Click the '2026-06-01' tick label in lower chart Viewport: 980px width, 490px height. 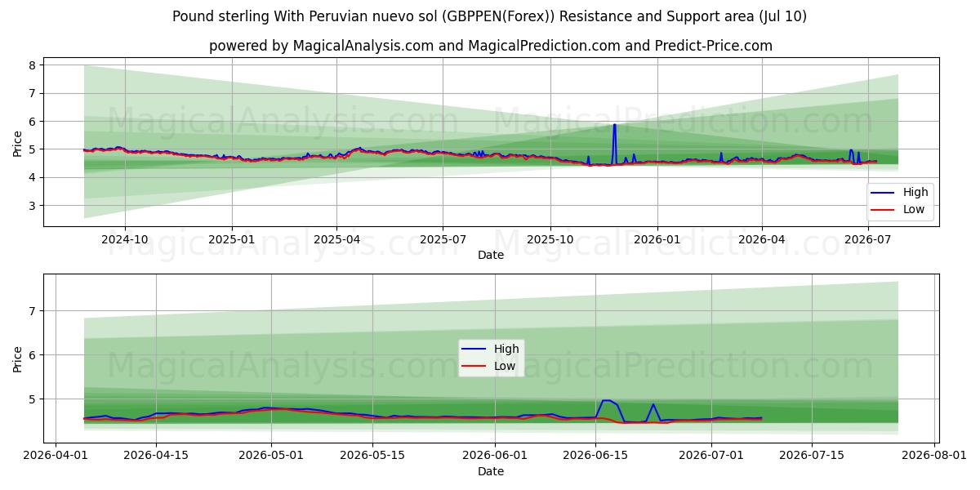[495, 455]
